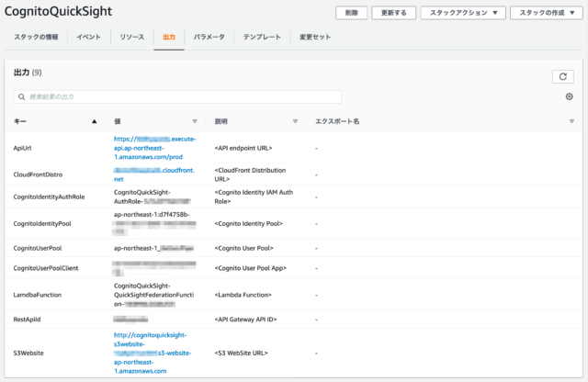
Task: Select the S3Website key cell
Action: [28, 353]
